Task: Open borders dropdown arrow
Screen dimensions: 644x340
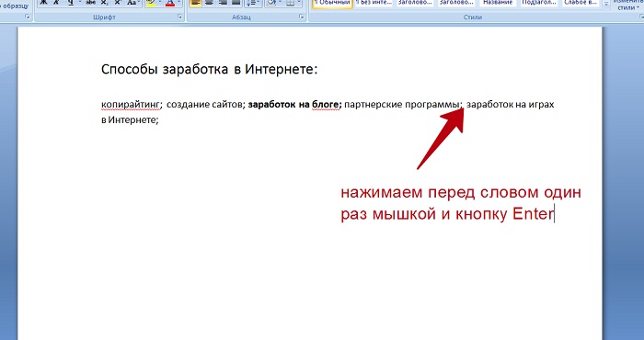Action: (x=299, y=3)
